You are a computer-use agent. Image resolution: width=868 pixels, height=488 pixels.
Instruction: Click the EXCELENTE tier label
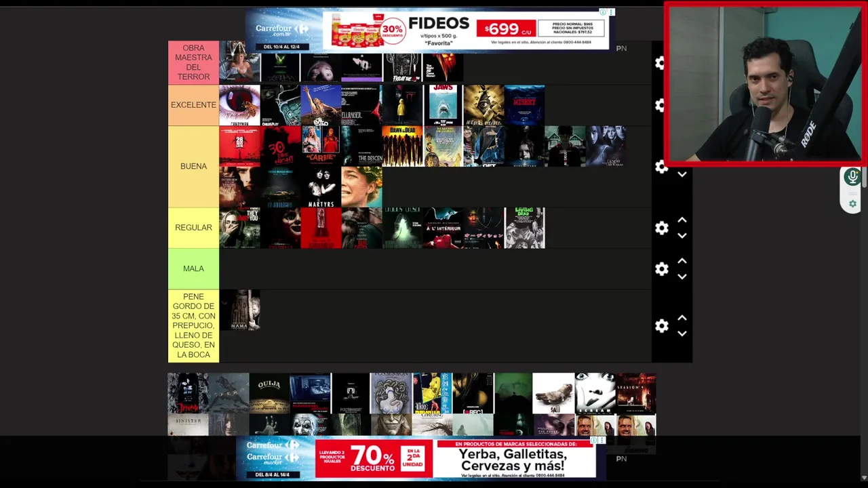pyautogui.click(x=193, y=105)
